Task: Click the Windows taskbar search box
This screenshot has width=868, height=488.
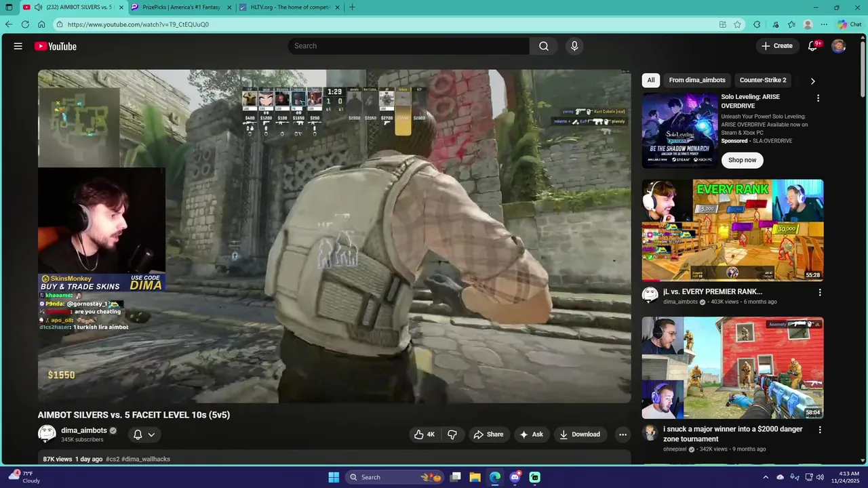Action: point(395,477)
